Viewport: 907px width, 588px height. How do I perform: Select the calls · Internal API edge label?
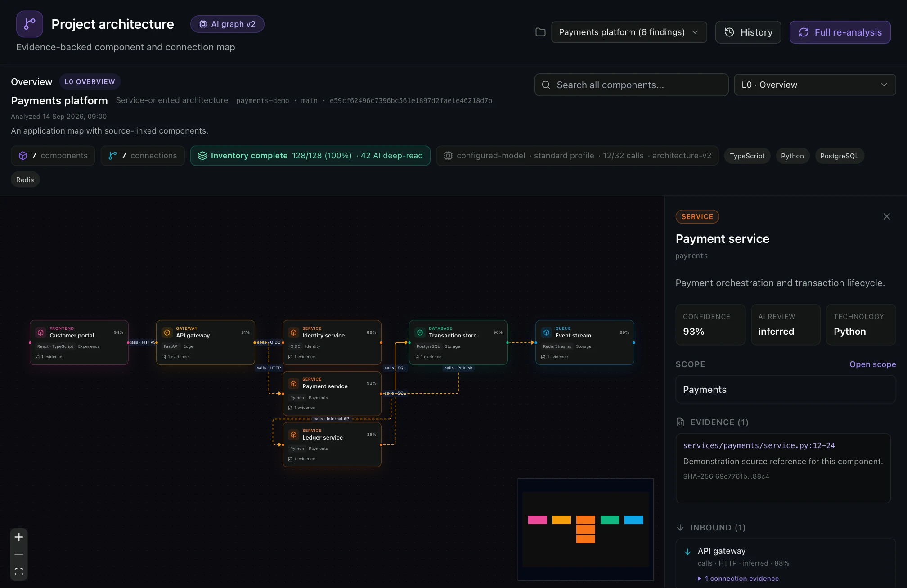pos(332,419)
